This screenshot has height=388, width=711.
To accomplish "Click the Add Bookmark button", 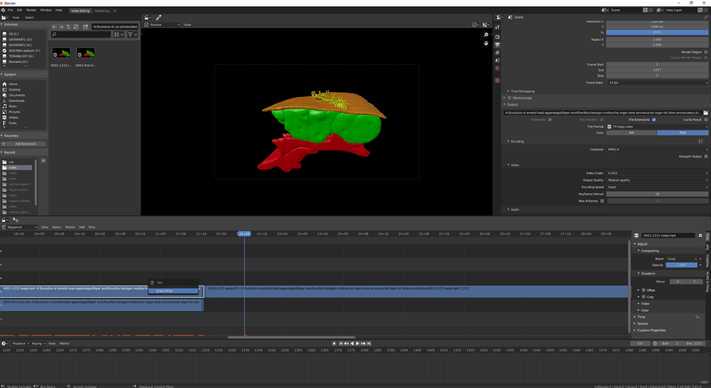I will [x=25, y=144].
